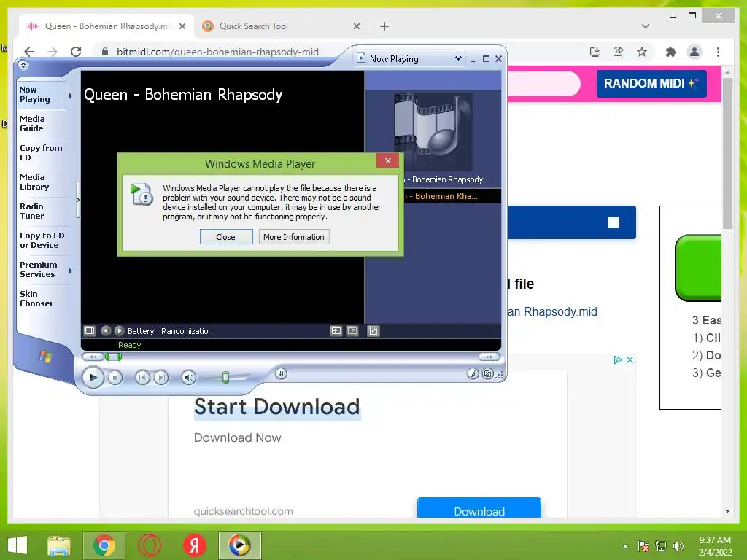Click the white stop square on blue bar
747x560 pixels.
pyautogui.click(x=614, y=222)
